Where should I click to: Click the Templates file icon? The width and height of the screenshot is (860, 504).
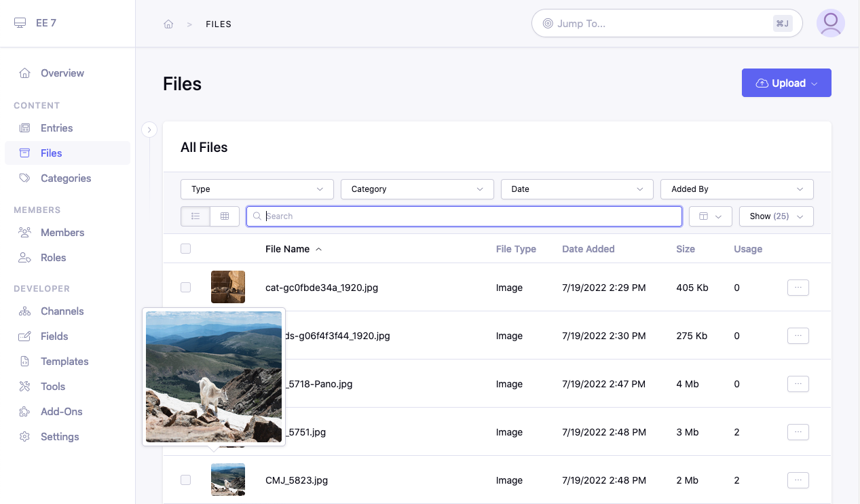[24, 362]
